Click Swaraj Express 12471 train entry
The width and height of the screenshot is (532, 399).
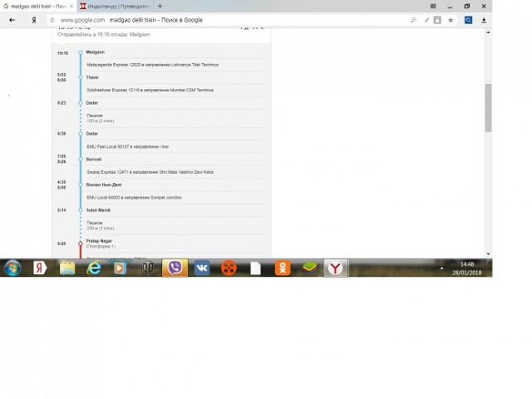[150, 172]
